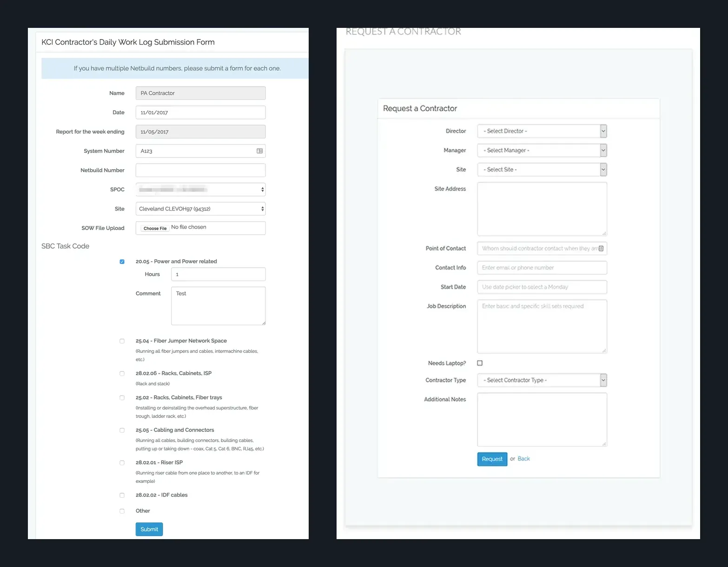Check the 25.04 Fiber Jumper Network Space checkbox
This screenshot has width=728, height=567.
(122, 341)
